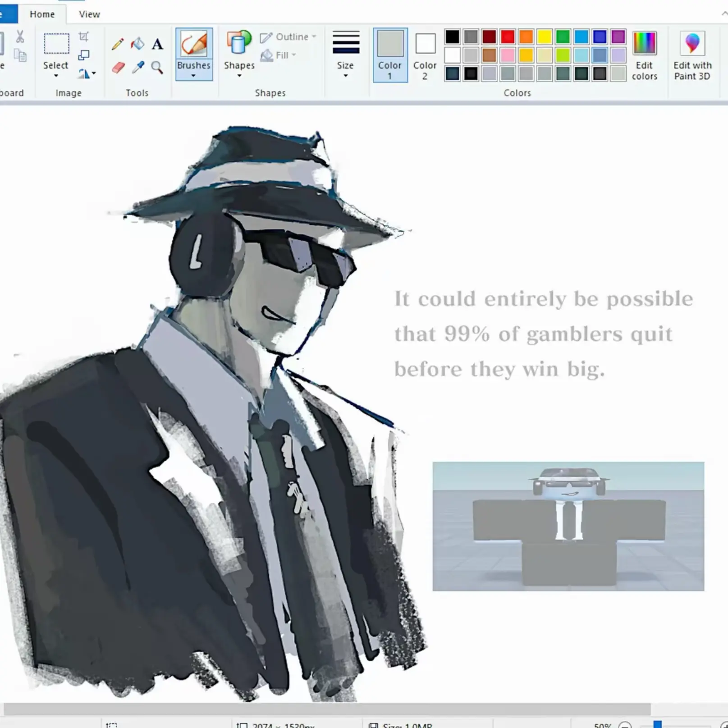Pick the lavender color swatch
This screenshot has width=728, height=728.
point(618,55)
